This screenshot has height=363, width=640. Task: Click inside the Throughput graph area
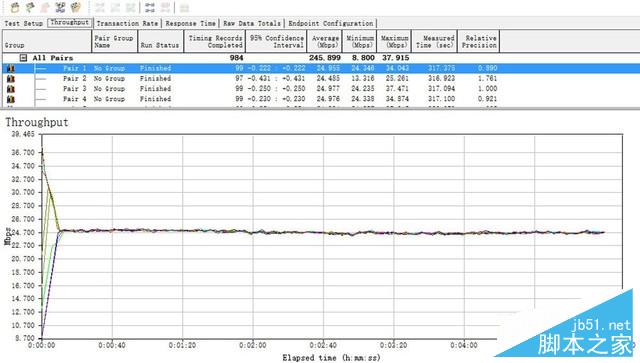pos(332,237)
